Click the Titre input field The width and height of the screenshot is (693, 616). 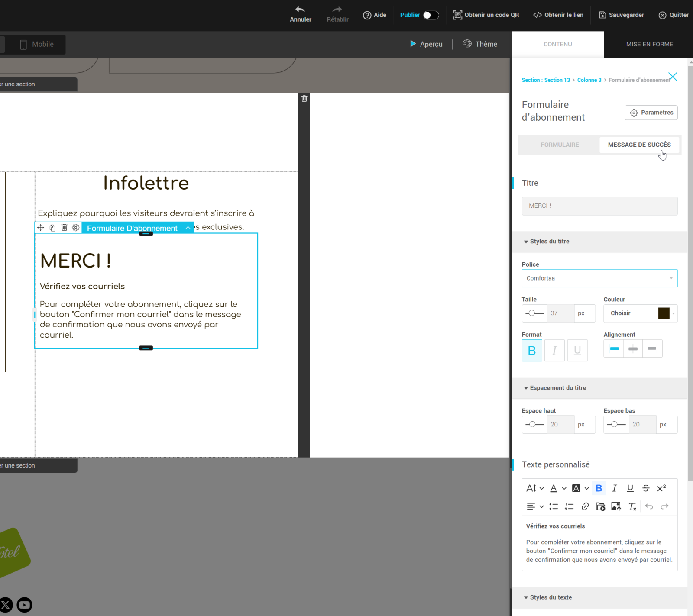coord(599,206)
